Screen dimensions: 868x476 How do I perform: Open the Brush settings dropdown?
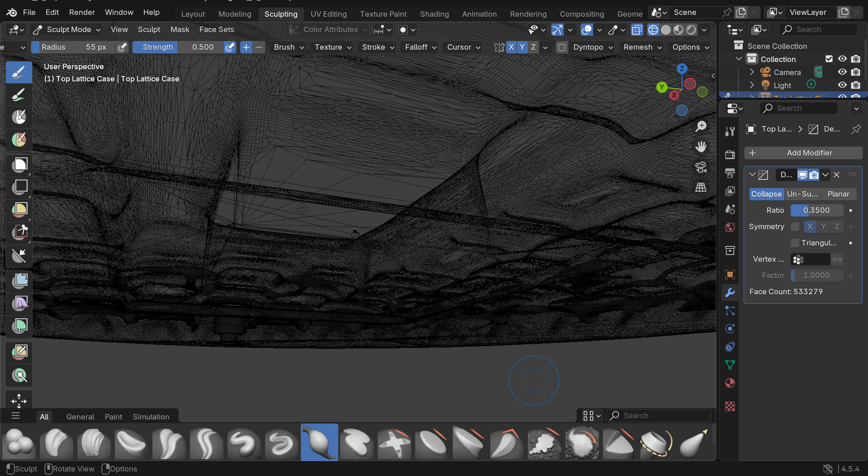(289, 47)
